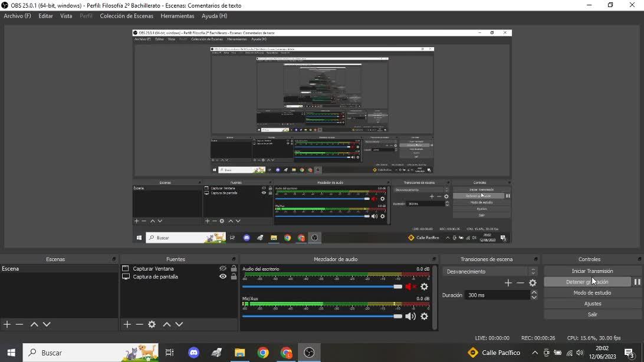Open Audio del escritorio gear settings
Screen dimensions: 644x362
(x=424, y=287)
